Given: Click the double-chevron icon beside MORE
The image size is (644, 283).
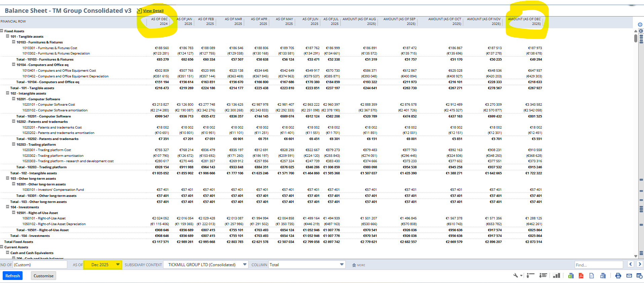Looking at the screenshot, I should click(354, 265).
